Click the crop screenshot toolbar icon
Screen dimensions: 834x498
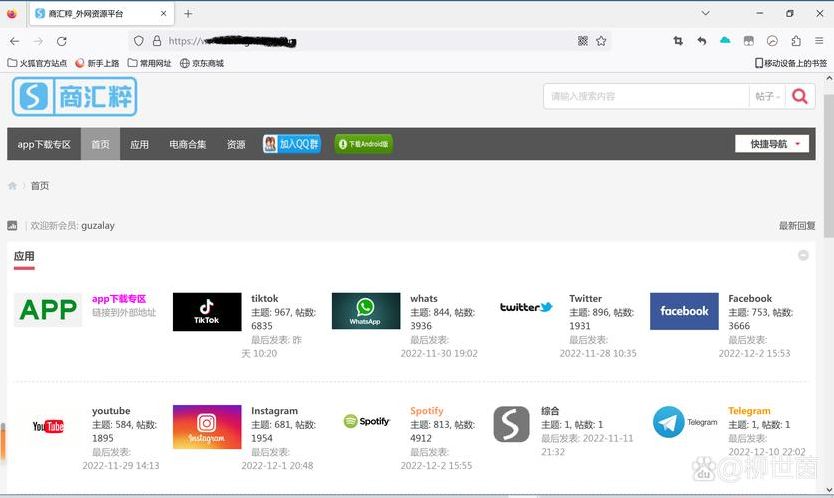pyautogui.click(x=678, y=41)
